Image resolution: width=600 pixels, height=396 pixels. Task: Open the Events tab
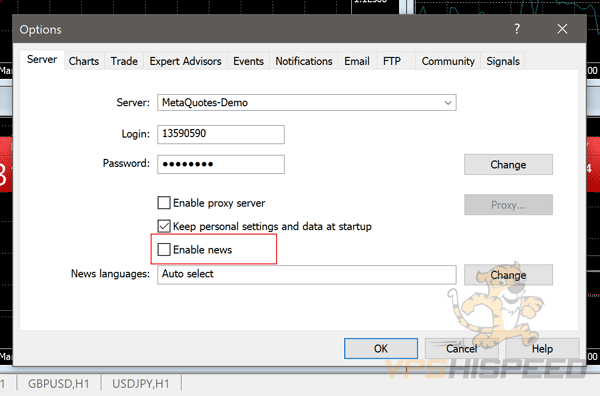coord(248,61)
